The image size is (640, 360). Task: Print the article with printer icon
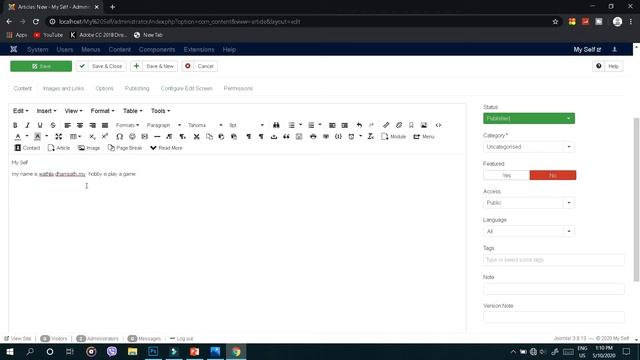313,137
